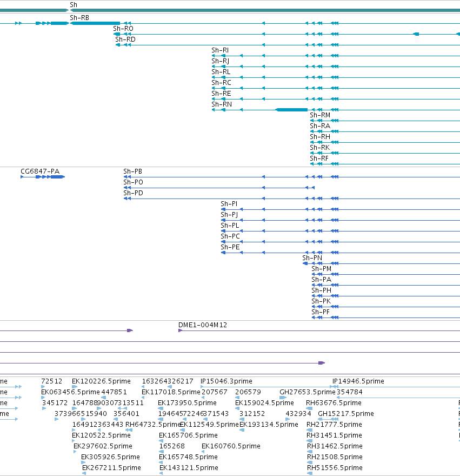Pick the Sh-RD transcript label

tap(125, 39)
